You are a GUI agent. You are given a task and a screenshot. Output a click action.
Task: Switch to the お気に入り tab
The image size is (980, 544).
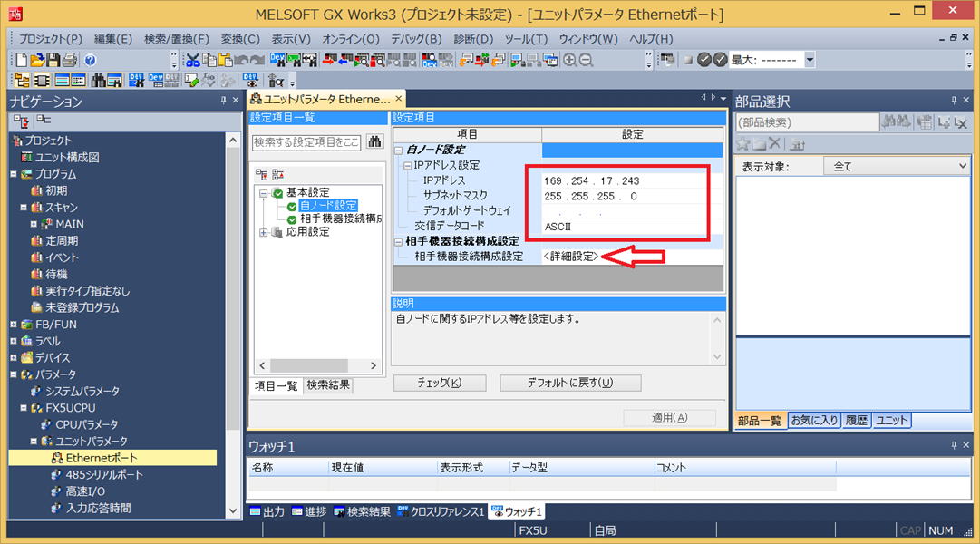tap(814, 420)
